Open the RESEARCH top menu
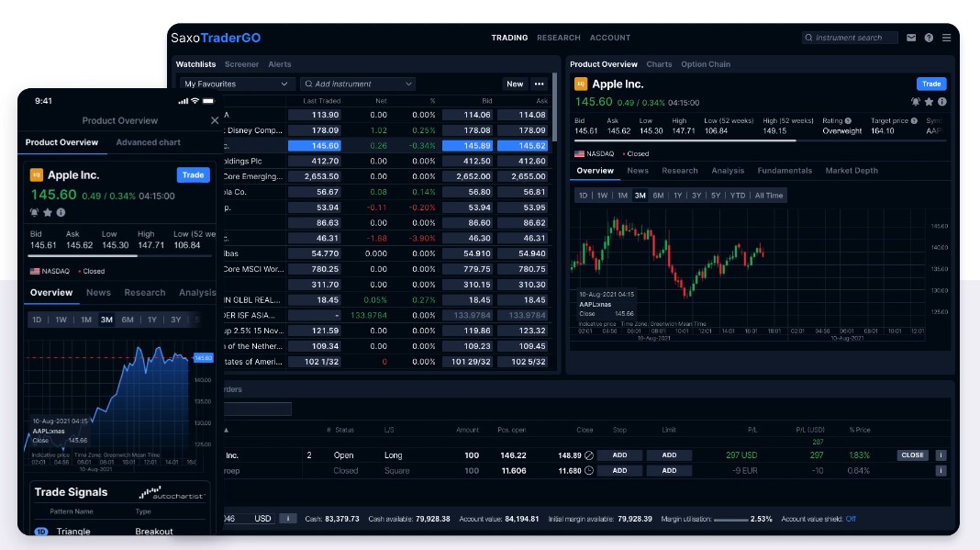The height and width of the screenshot is (550, 980). (x=558, y=38)
